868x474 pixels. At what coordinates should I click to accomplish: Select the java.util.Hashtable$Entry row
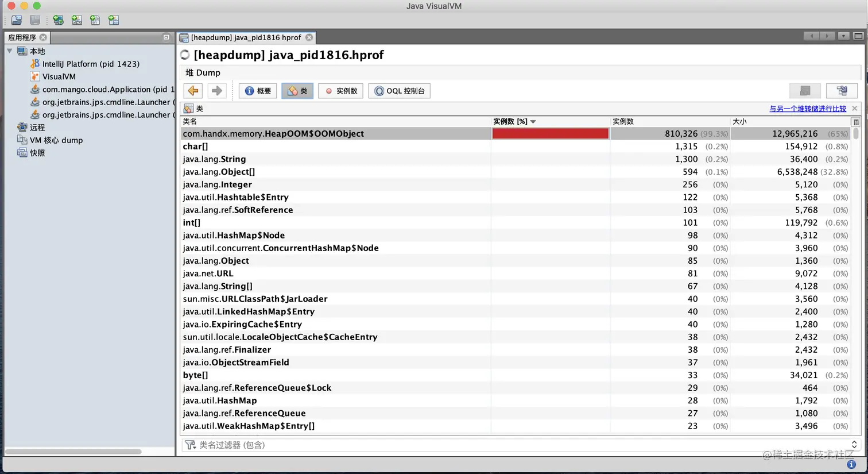[x=516, y=197]
